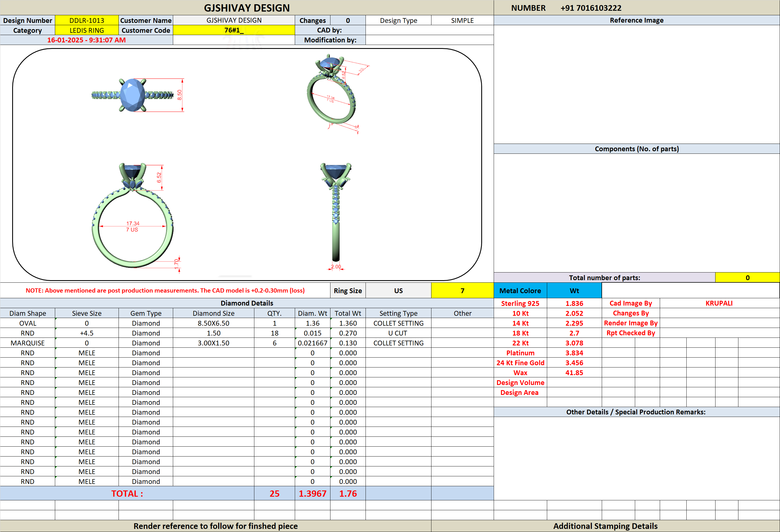Select the 24 Kt Fine Gold weight 3.456

[574, 363]
